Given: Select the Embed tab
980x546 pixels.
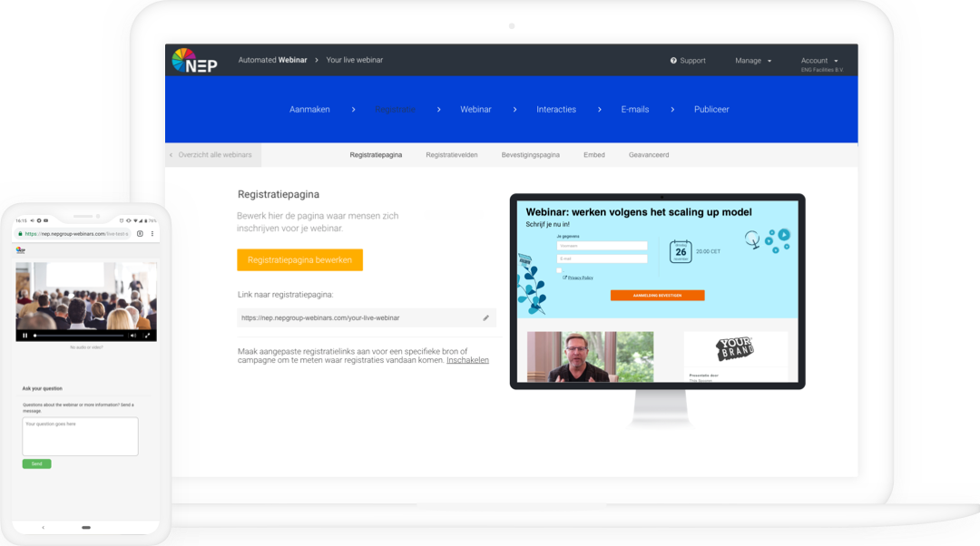Looking at the screenshot, I should [x=594, y=155].
